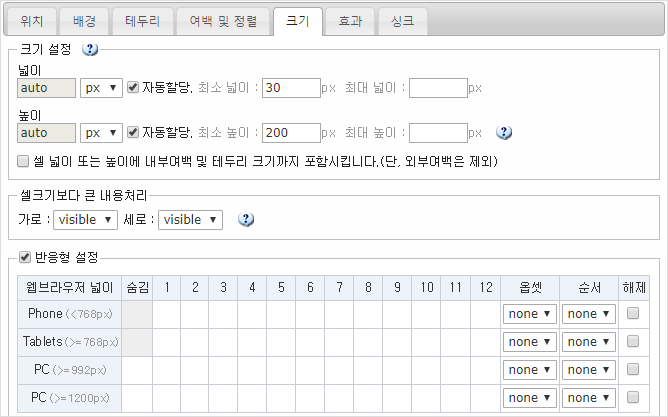Open the 옵셋 dropdown for Phone row
Screen dimensions: 668x417
tap(529, 314)
